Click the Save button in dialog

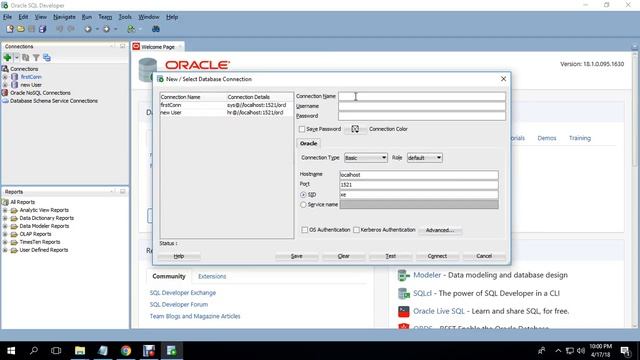tap(296, 256)
